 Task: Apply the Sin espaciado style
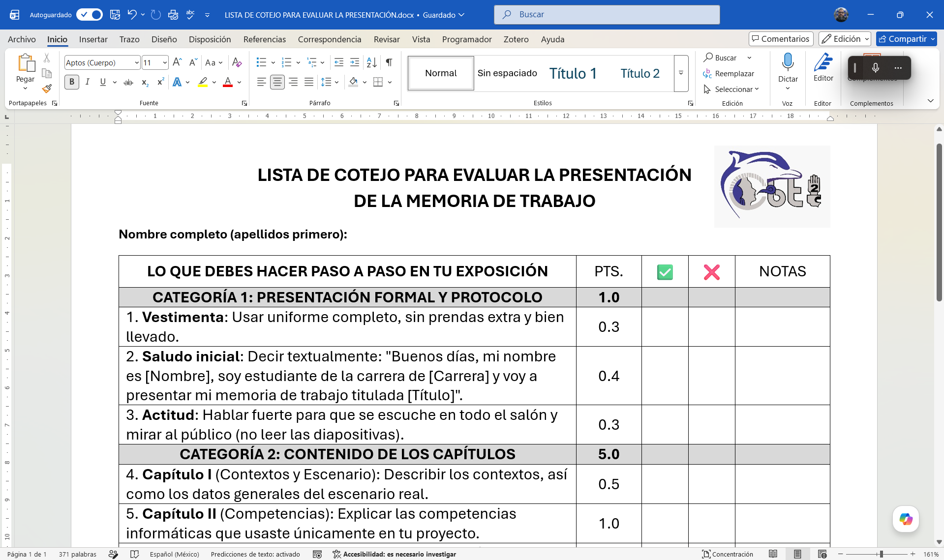pos(507,73)
